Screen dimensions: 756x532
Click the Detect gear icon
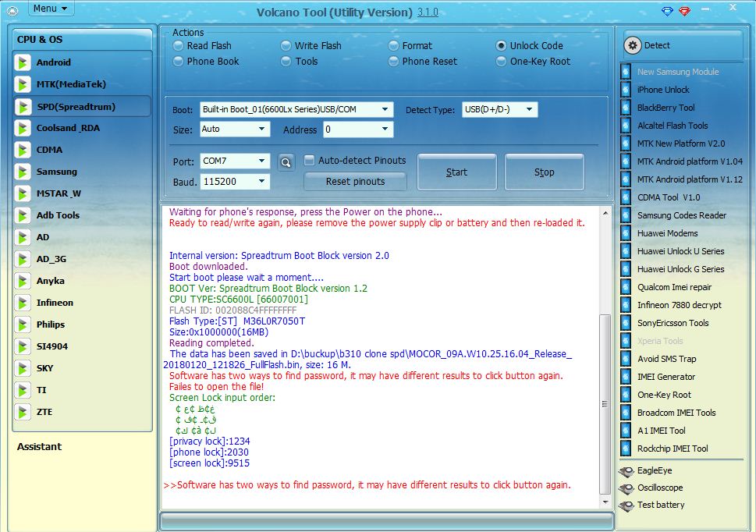pos(633,45)
